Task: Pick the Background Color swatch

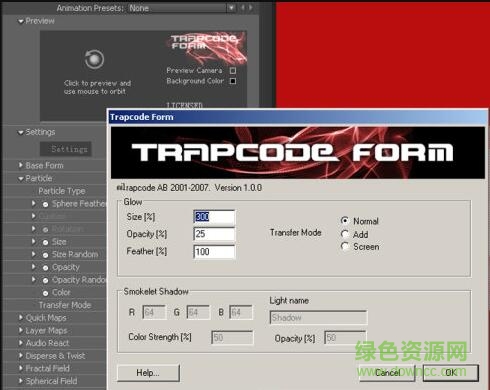Action: tap(233, 81)
